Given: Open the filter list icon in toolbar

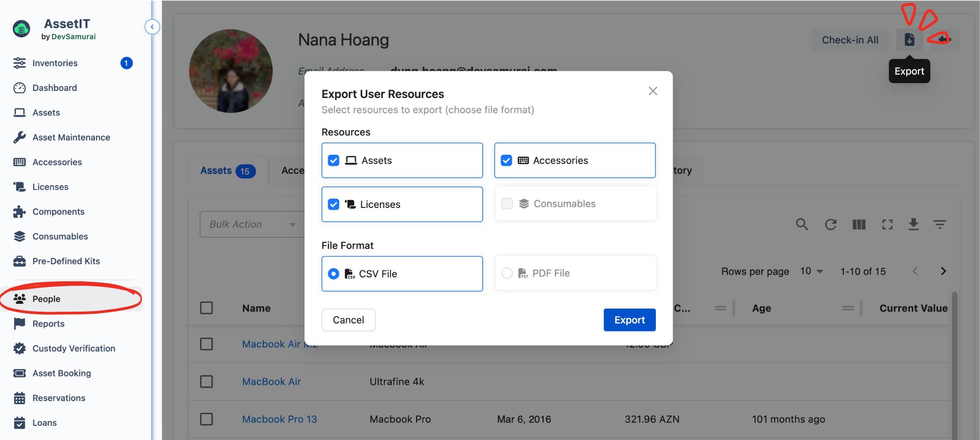Looking at the screenshot, I should [x=940, y=225].
